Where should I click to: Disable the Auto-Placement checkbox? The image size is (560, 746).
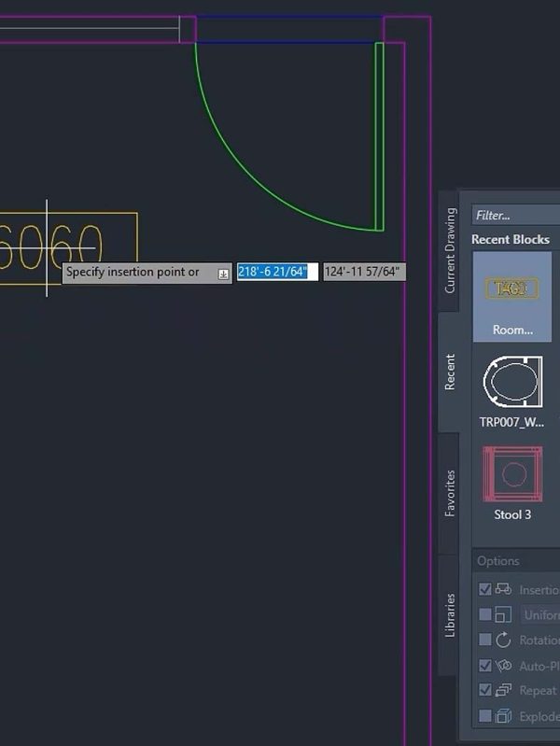[484, 665]
